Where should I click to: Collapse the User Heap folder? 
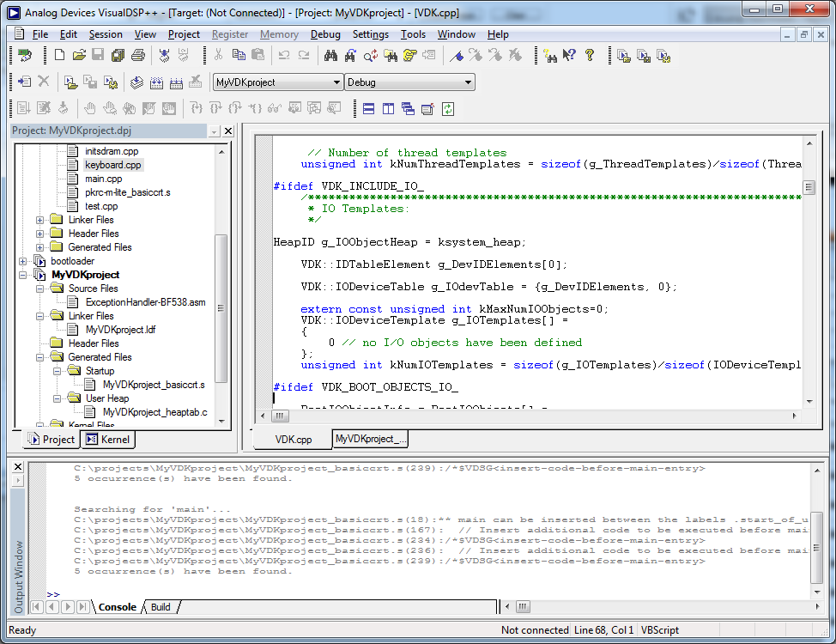pyautogui.click(x=58, y=398)
